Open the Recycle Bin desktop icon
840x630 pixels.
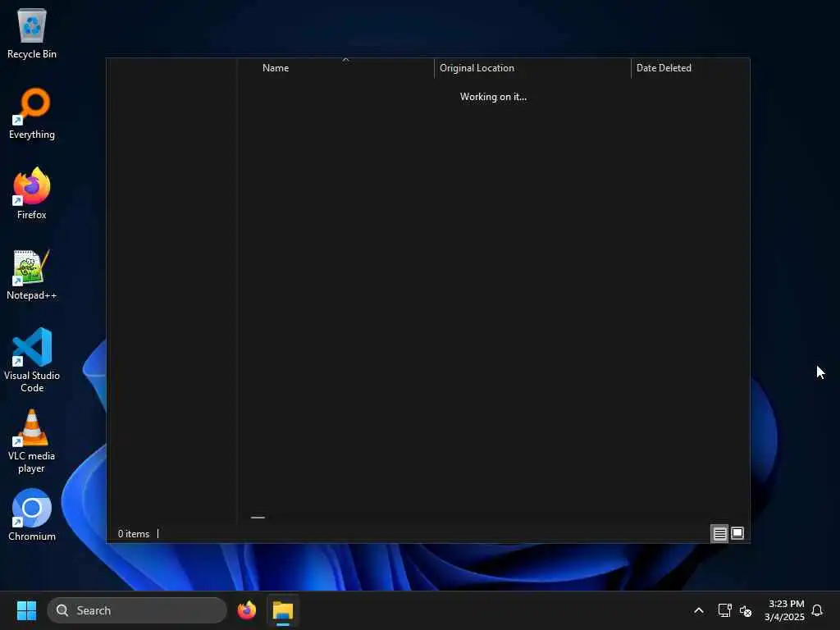32,33
